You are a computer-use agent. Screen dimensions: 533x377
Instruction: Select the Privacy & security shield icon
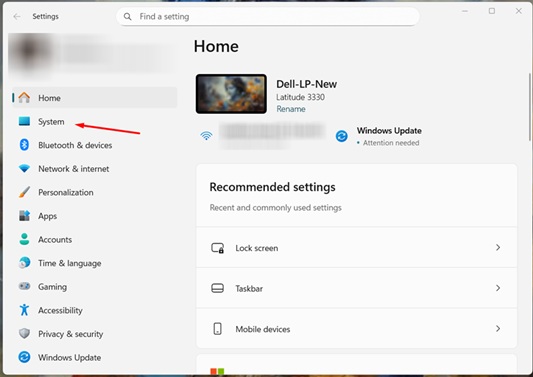pos(24,333)
